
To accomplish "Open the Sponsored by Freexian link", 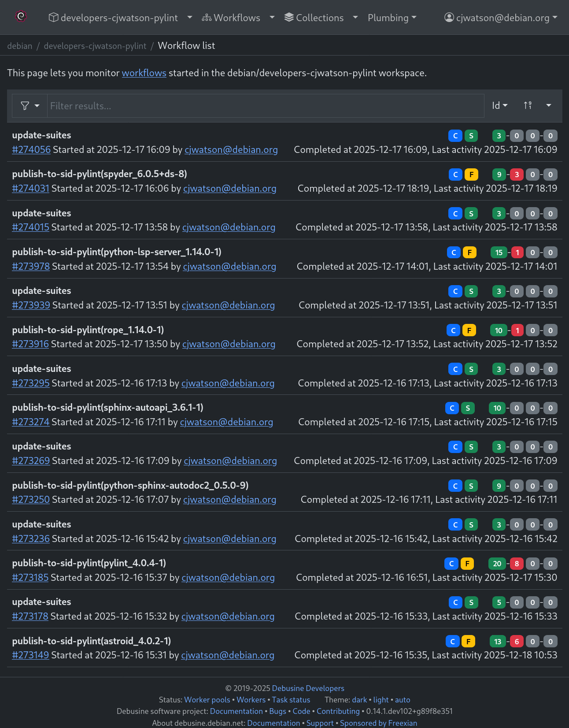I will pyautogui.click(x=379, y=723).
